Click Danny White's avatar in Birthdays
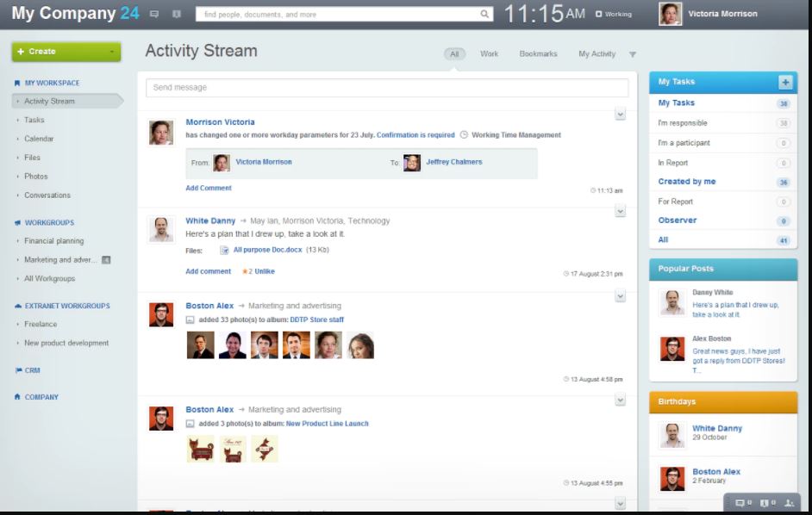This screenshot has width=812, height=515. pyautogui.click(x=672, y=435)
